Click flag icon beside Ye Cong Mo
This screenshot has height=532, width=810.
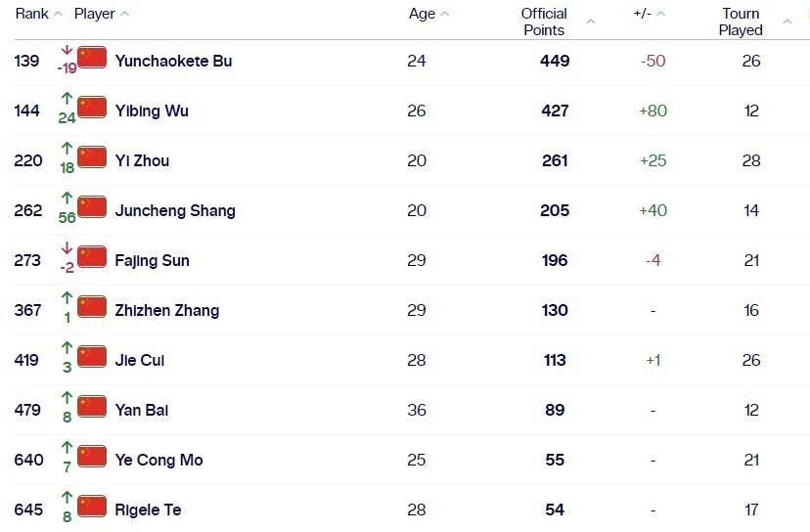pos(92,457)
